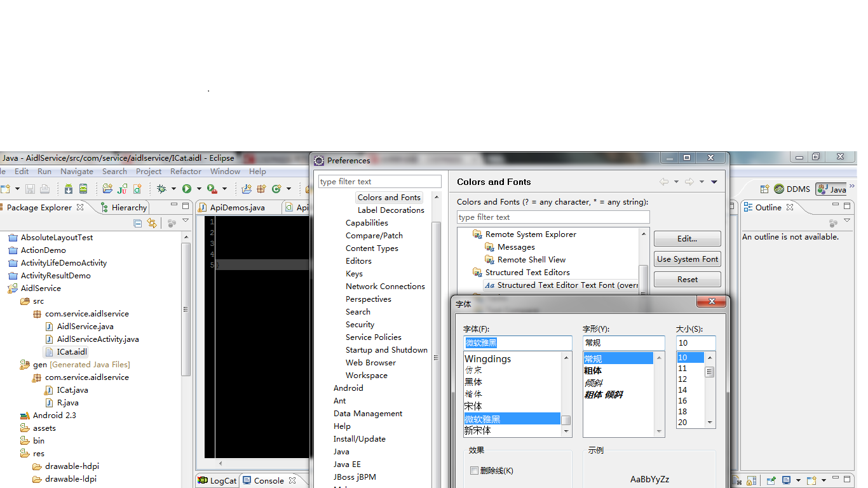
Task: Click the Print icon in the toolbar
Action: point(44,189)
